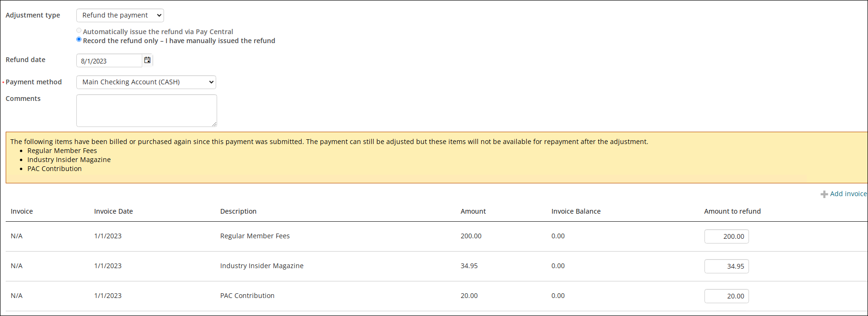Click the Invoice Balance column header
The image size is (868, 316).
pos(576,211)
